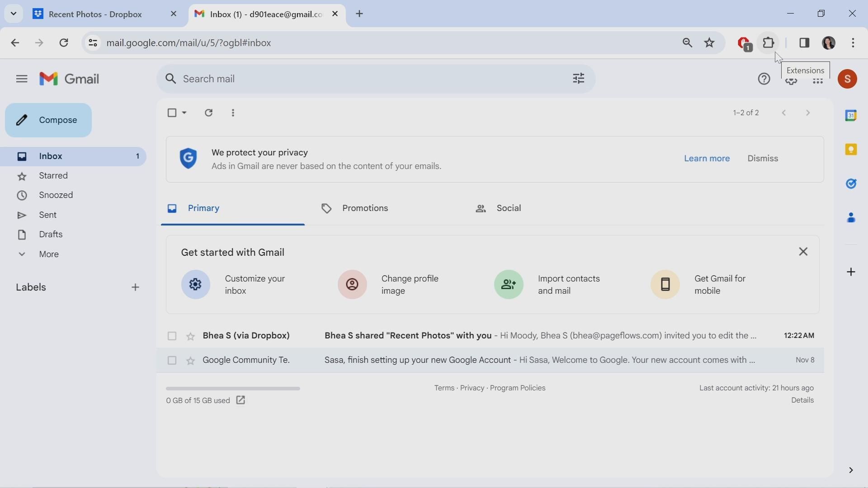Switch to the Social tab
This screenshot has width=868, height=488.
[499, 208]
